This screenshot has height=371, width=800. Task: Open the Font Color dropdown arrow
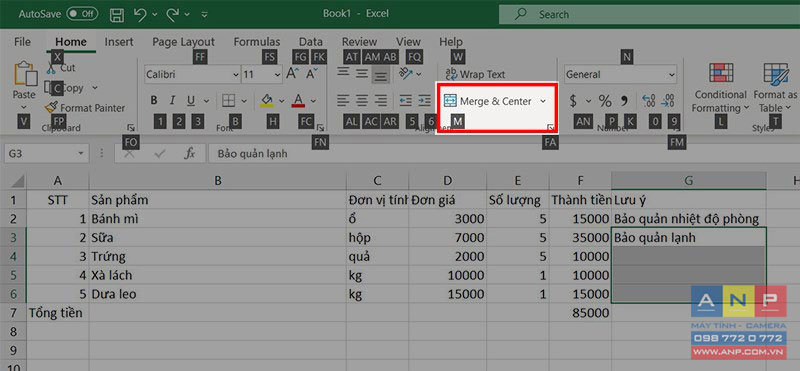pyautogui.click(x=313, y=101)
